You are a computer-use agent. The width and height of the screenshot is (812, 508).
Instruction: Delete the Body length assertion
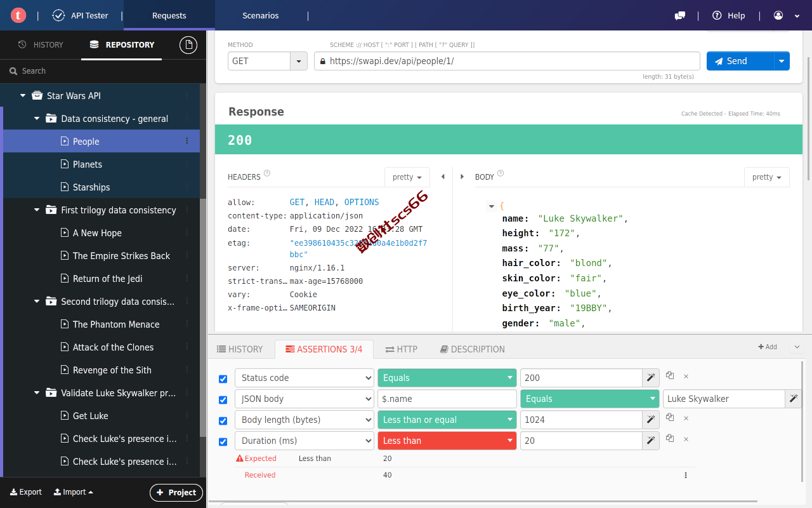[686, 418]
